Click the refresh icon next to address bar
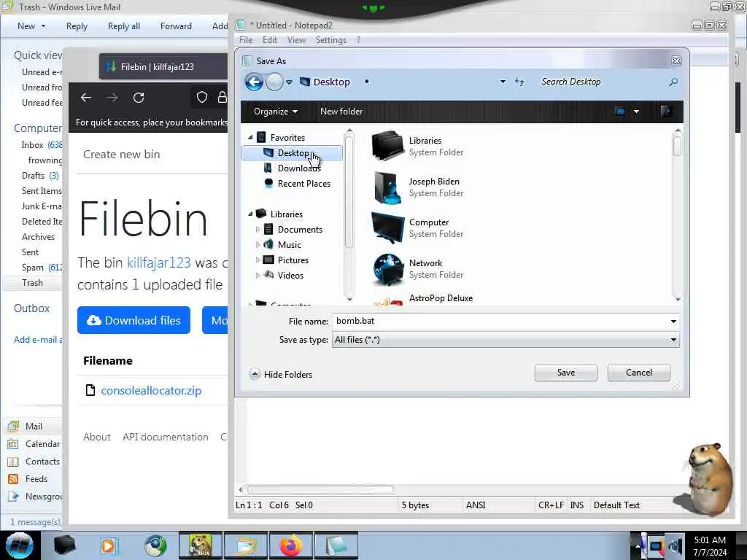Viewport: 747px width, 560px height. [519, 82]
